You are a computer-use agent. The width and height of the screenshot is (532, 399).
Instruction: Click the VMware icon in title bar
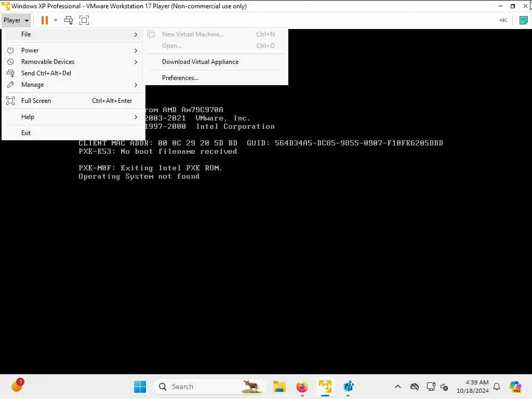click(x=6, y=6)
